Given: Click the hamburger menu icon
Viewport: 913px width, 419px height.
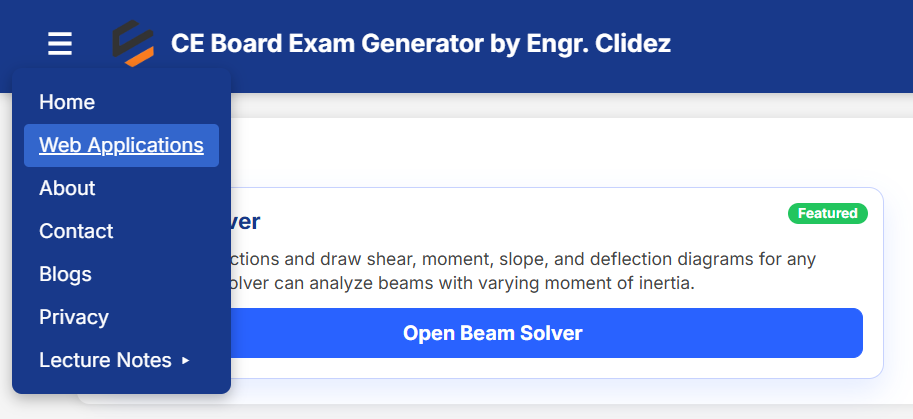Looking at the screenshot, I should 60,44.
